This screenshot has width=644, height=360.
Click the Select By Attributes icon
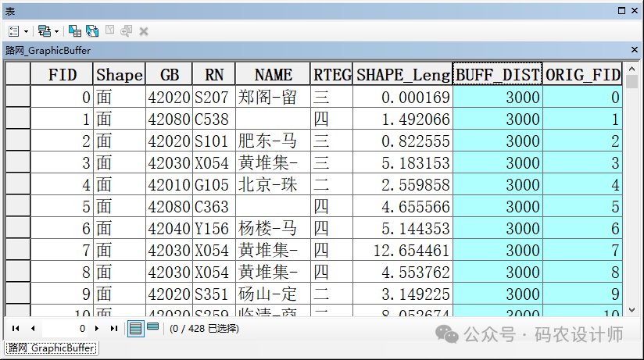(75, 31)
